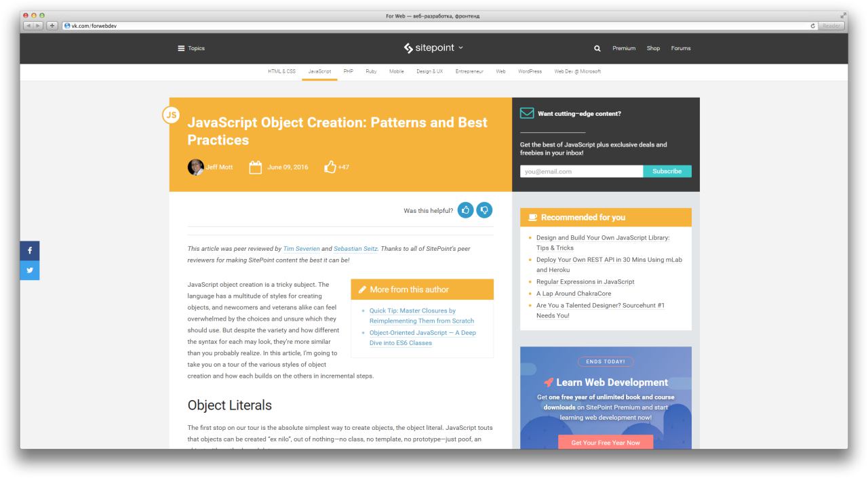The height and width of the screenshot is (478, 868).
Task: Open the search magnifier icon
Action: point(597,48)
